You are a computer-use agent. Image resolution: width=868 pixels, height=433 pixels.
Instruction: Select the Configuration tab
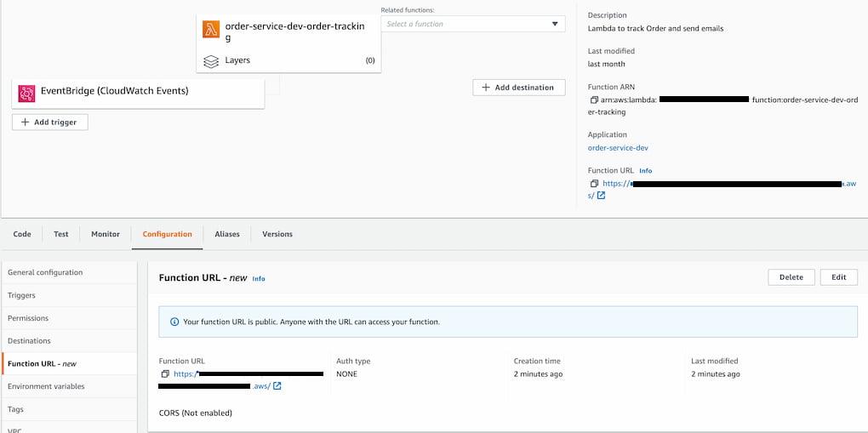click(167, 234)
